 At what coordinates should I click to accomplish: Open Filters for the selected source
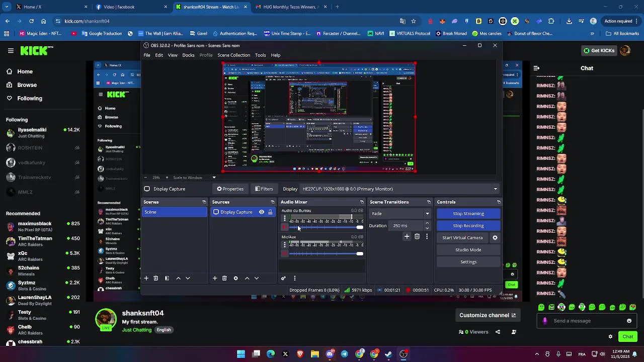(x=264, y=189)
